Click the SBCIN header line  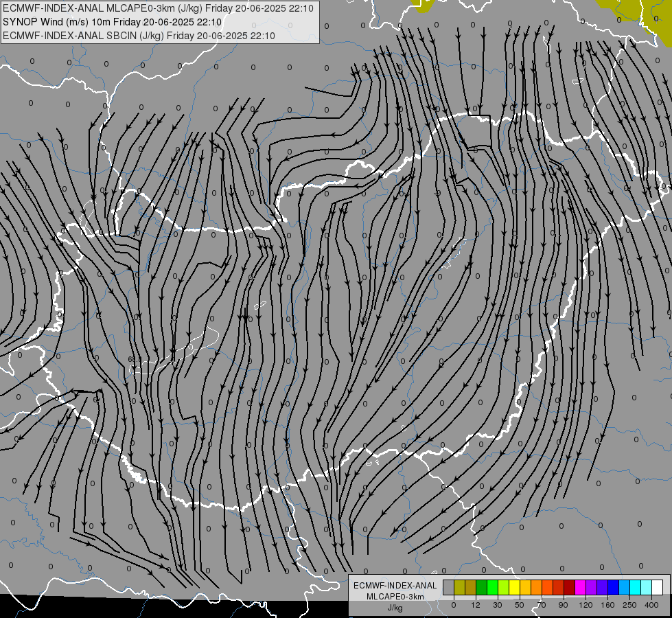point(139,36)
